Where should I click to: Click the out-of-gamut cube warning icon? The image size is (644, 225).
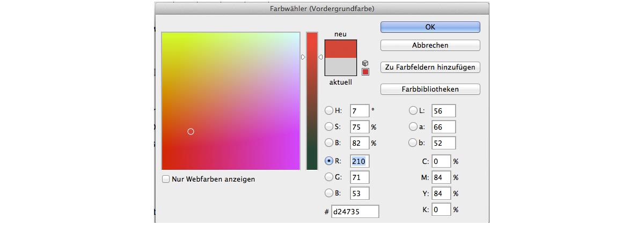tap(365, 63)
